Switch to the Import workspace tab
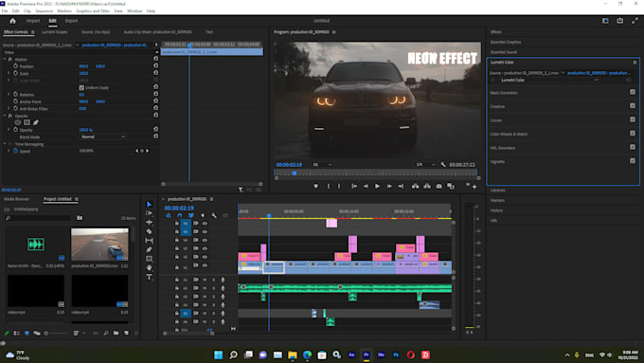 (x=33, y=21)
